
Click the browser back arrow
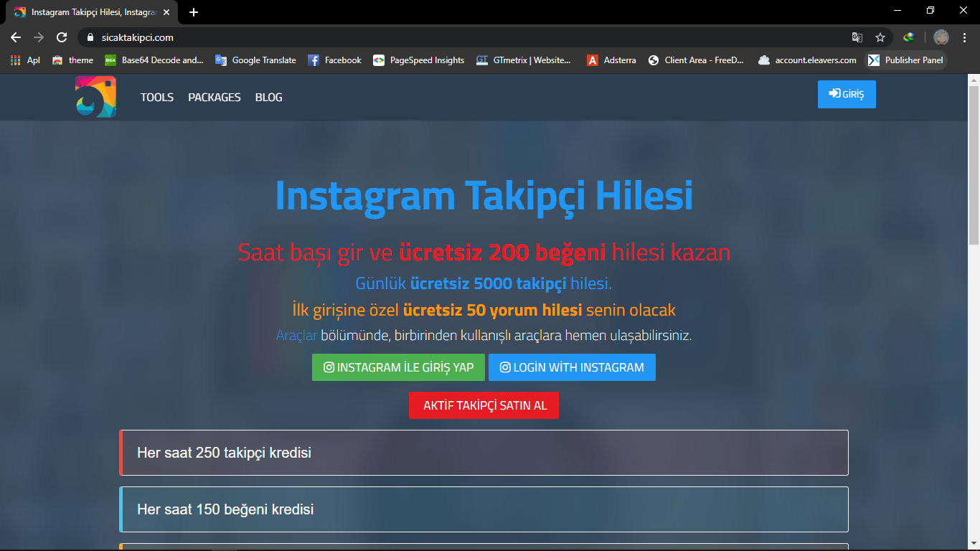(x=15, y=37)
